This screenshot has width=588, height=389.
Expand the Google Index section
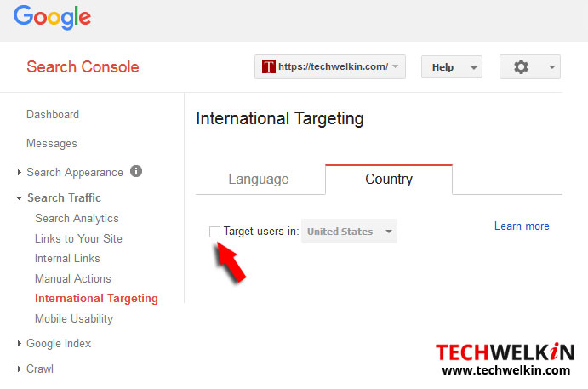click(x=19, y=343)
